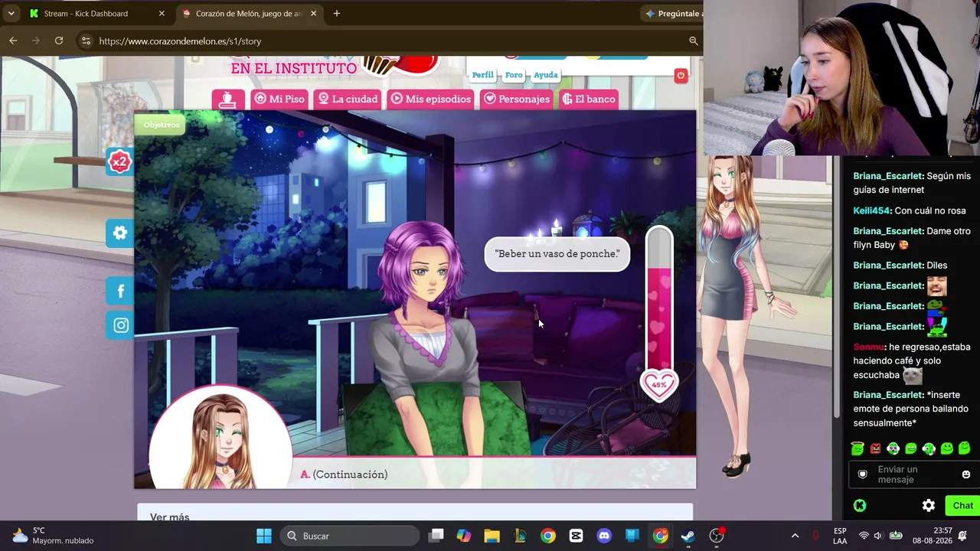Click the red power logout icon
The image size is (980, 551).
681,75
